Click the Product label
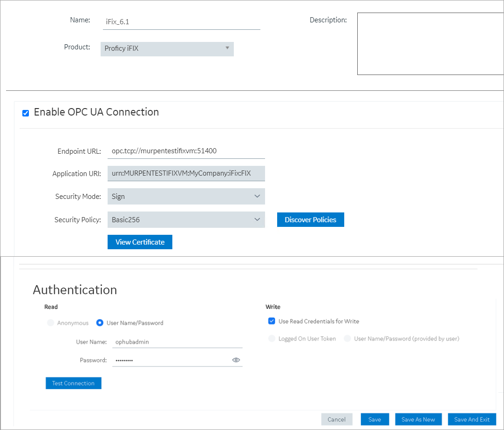Screen dimensions: 504x430 [77, 47]
